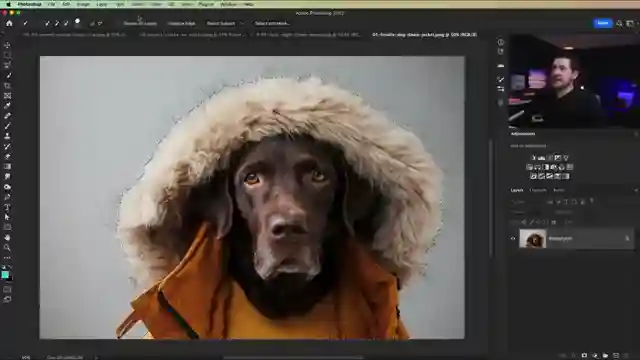Select the Horizontal Type tool
Image resolution: width=640 pixels, height=360 pixels.
tap(7, 207)
